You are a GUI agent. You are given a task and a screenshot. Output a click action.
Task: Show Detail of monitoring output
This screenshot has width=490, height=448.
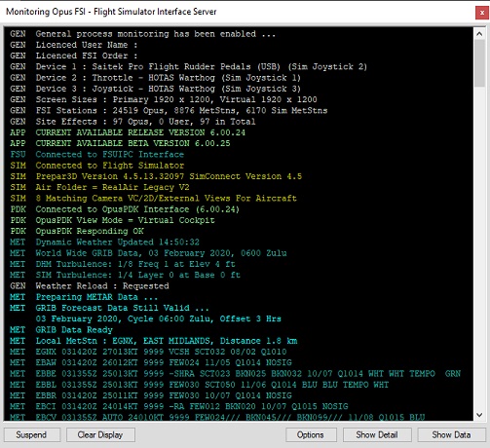pyautogui.click(x=377, y=434)
